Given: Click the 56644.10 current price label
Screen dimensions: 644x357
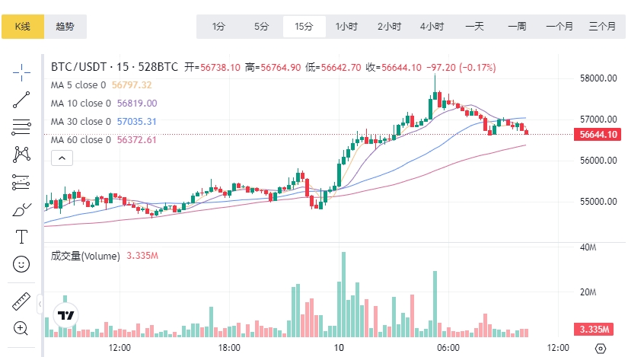Looking at the screenshot, I should click(x=598, y=135).
